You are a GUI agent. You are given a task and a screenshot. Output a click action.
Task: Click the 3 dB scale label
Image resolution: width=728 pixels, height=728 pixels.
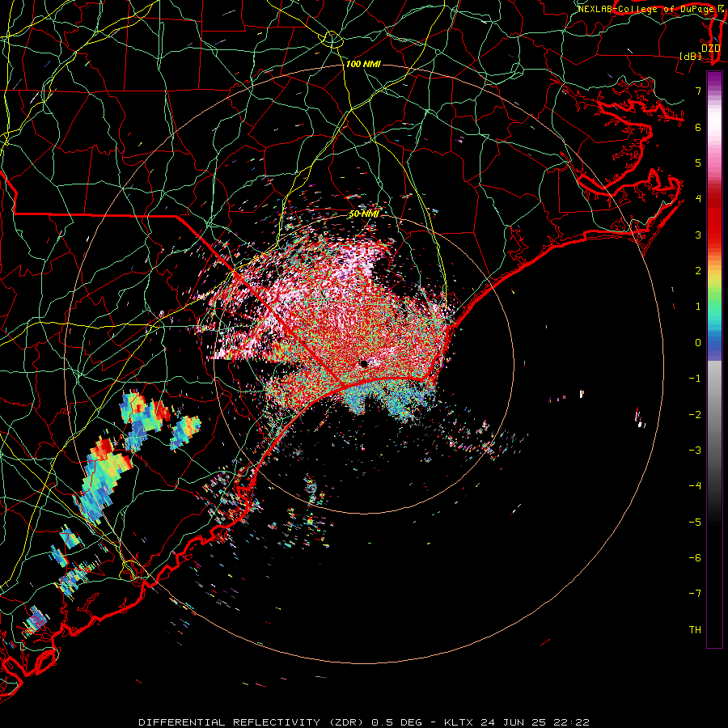pos(698,235)
